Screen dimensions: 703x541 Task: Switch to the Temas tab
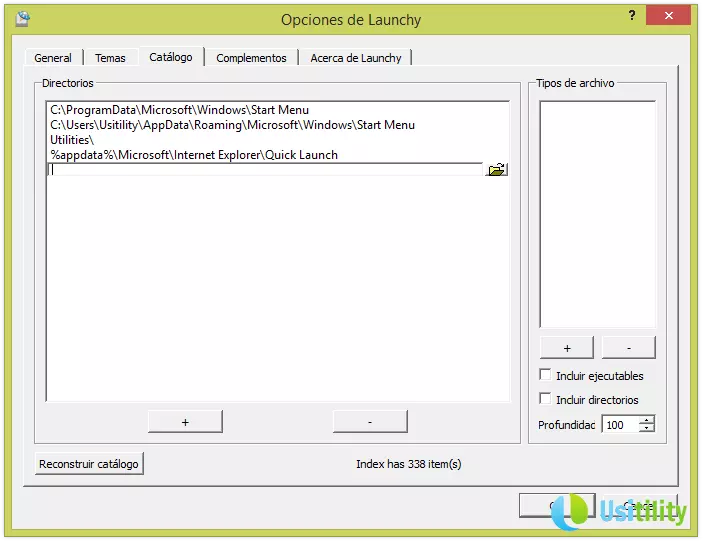[110, 58]
